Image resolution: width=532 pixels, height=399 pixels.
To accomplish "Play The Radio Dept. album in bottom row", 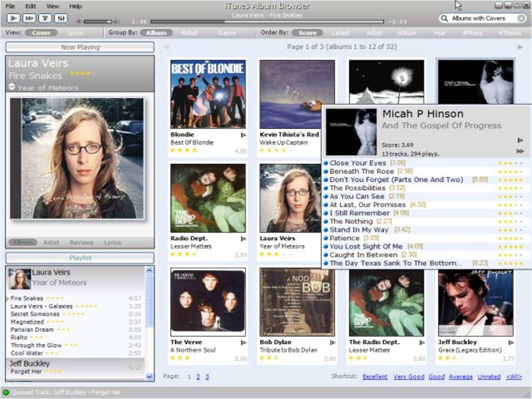I will click(x=422, y=343).
